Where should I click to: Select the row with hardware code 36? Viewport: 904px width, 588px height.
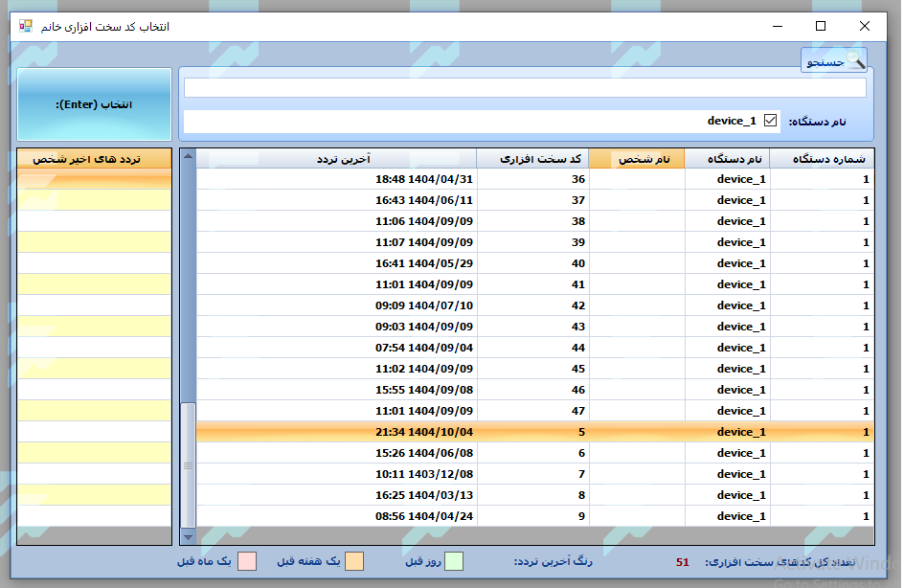[x=534, y=179]
